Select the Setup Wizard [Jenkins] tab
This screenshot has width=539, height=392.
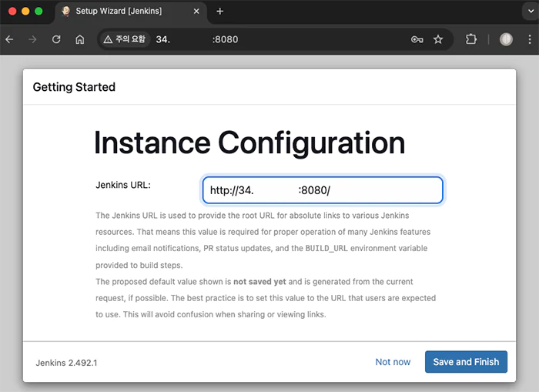(x=131, y=12)
